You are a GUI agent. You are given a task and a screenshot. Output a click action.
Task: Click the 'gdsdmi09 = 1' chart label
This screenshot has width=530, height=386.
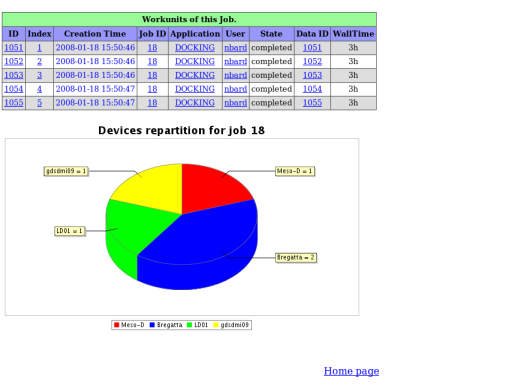[x=66, y=171]
